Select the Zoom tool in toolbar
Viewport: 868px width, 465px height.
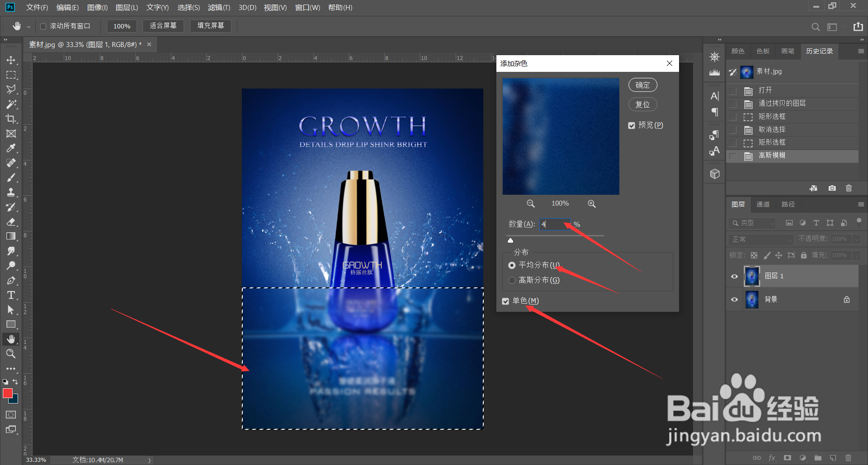pos(11,354)
